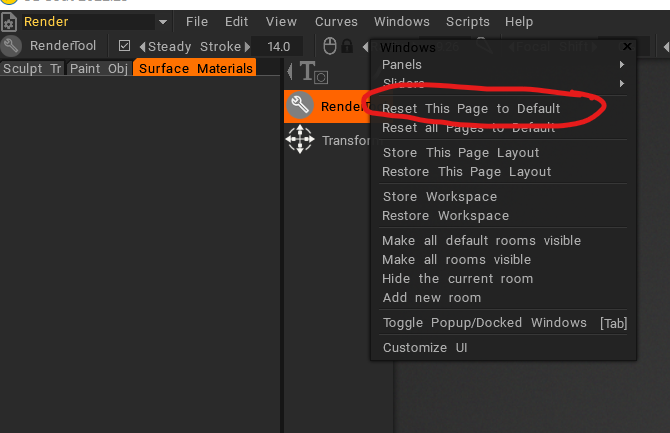Click the lock icon in the toolbar
The width and height of the screenshot is (670, 433).
(x=347, y=46)
